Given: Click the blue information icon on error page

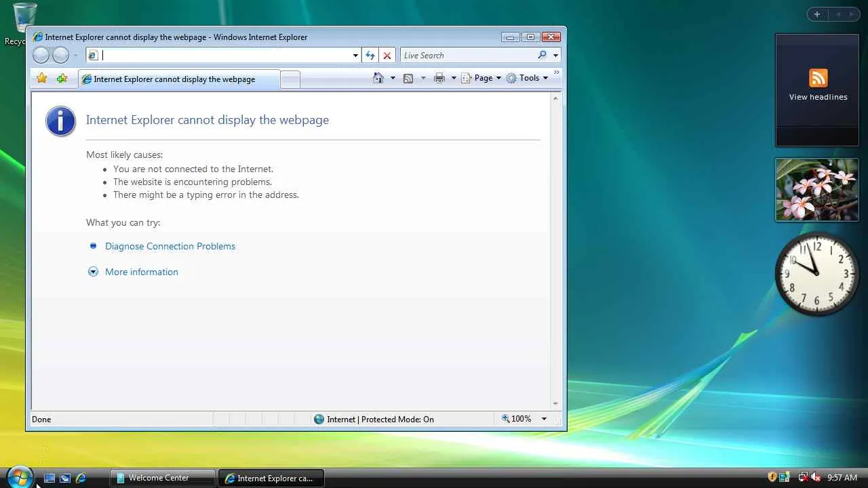Looking at the screenshot, I should 60,121.
